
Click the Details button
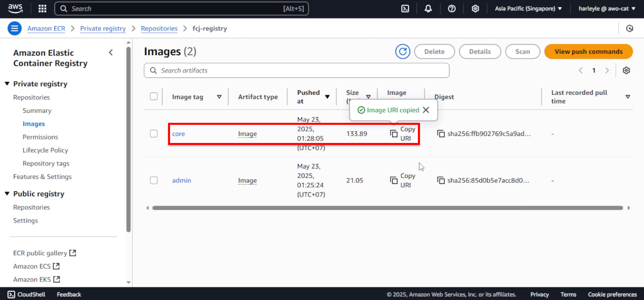pos(480,52)
